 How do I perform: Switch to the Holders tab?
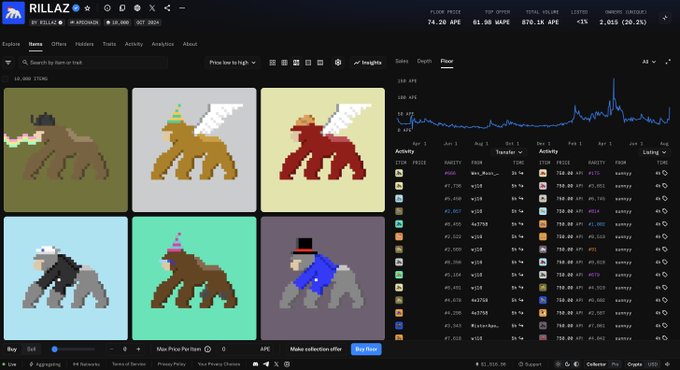(x=85, y=44)
